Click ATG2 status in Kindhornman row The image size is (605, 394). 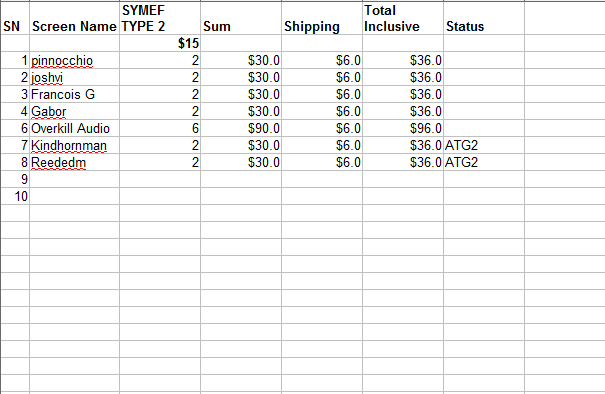[484, 145]
